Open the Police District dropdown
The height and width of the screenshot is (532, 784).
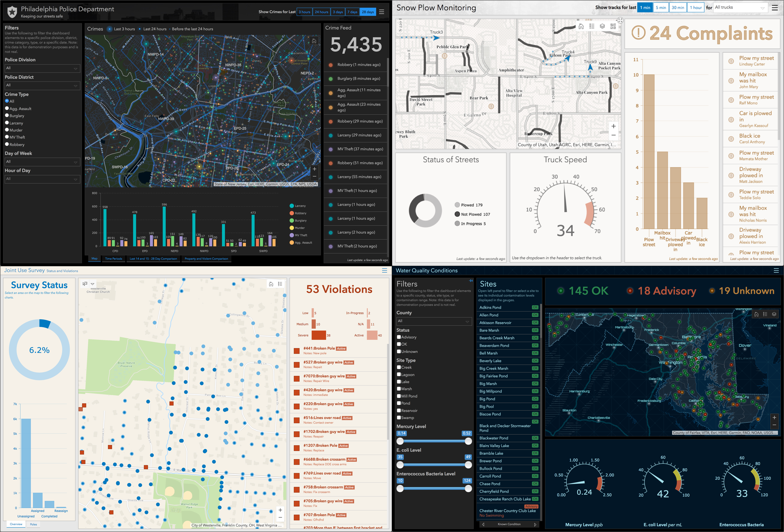[x=42, y=85]
